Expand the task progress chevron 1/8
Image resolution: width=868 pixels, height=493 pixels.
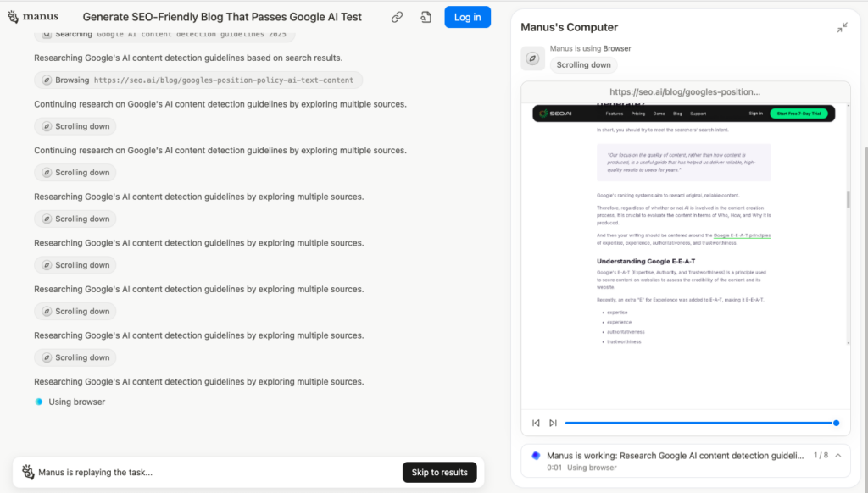[838, 456]
